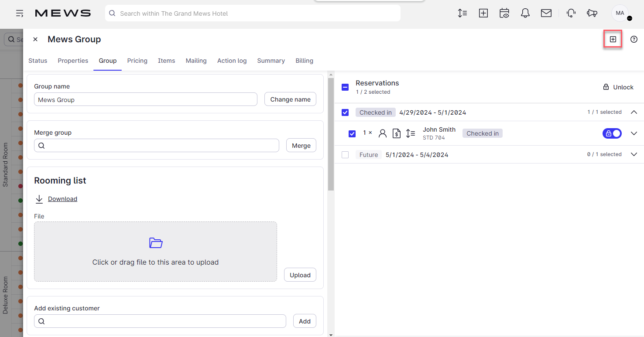
Task: Open the messages envelope icon
Action: tap(546, 13)
